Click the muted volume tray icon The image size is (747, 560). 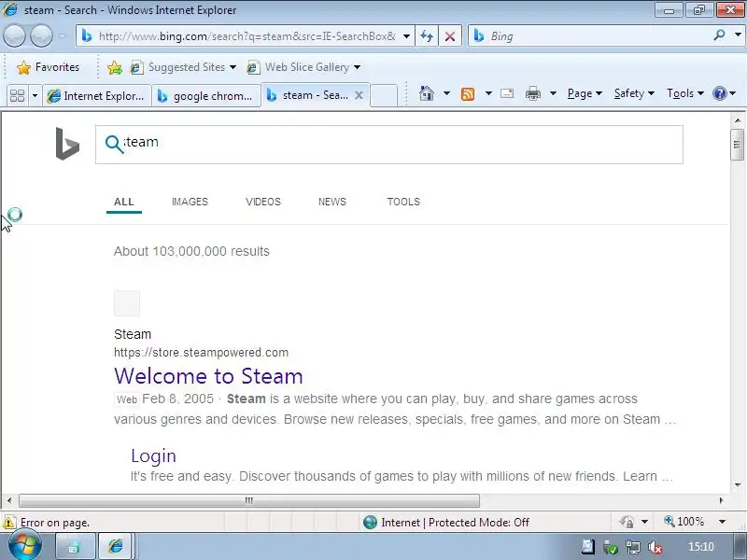[x=655, y=548]
